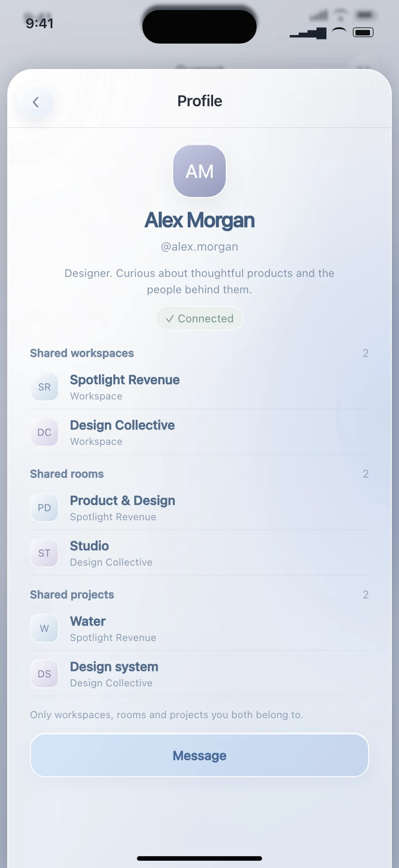Tap the ST room icon

(44, 553)
